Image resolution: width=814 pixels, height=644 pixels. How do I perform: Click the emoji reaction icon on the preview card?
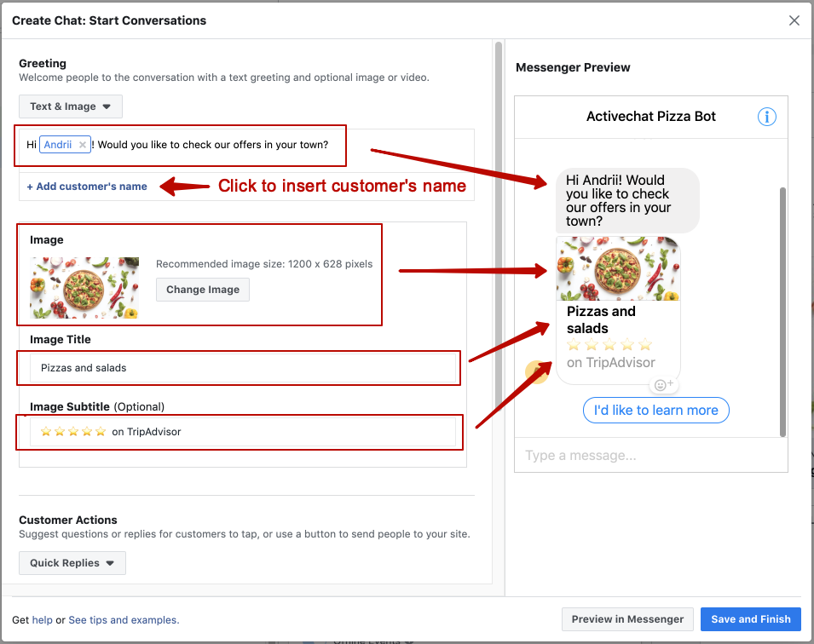(663, 384)
